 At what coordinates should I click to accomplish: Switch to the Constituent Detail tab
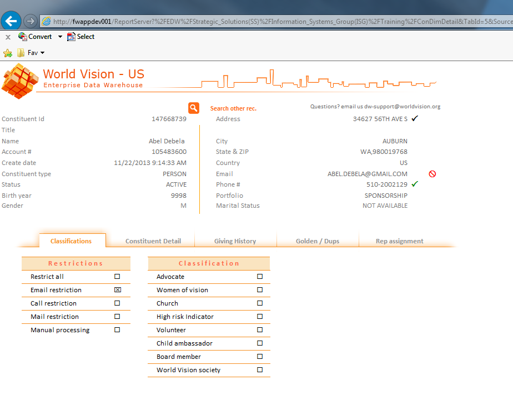[x=153, y=241]
